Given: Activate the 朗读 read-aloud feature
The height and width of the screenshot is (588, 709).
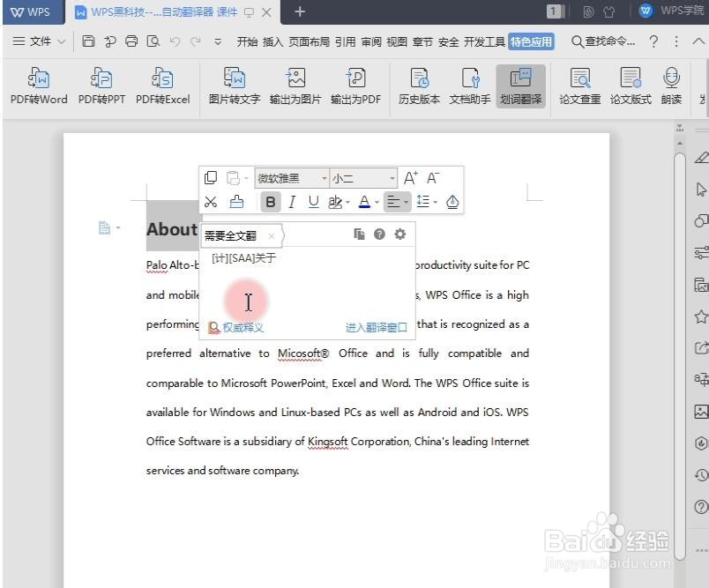Looking at the screenshot, I should 671,86.
